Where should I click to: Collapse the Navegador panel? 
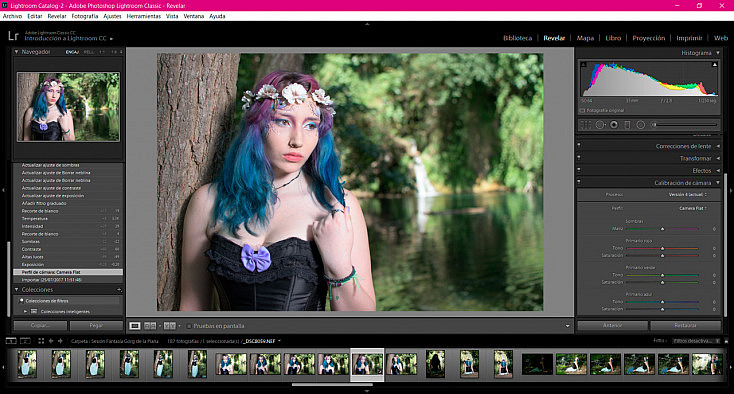click(x=16, y=52)
